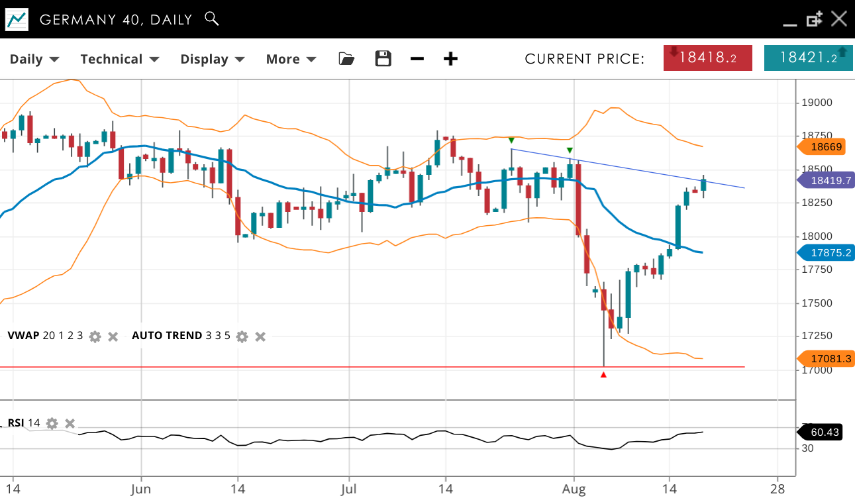
Task: Click the red sell price 18418.2 button
Action: click(x=708, y=58)
